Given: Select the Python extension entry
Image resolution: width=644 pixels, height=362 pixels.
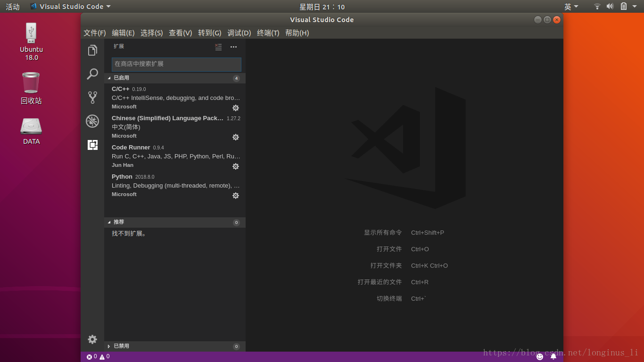Looking at the screenshot, I should click(x=175, y=186).
